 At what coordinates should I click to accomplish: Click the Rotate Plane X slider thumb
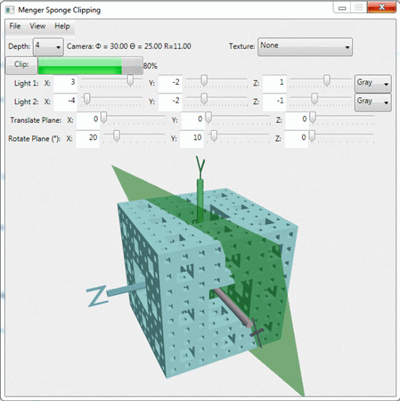(116, 136)
